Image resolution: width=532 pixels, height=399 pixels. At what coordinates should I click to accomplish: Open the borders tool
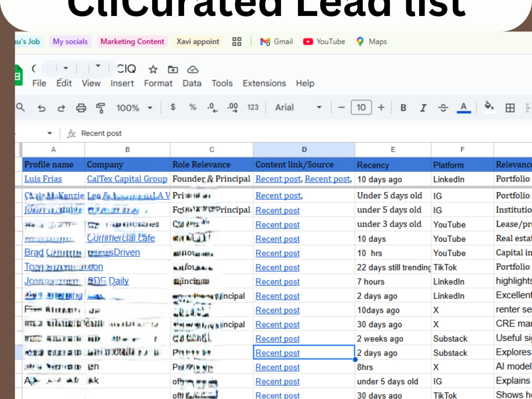[x=510, y=108]
